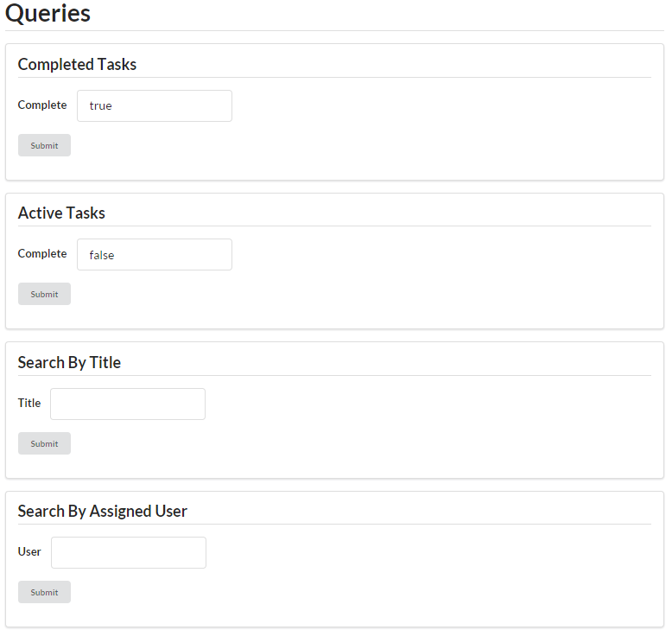This screenshot has height=630, width=672.
Task: Click the Complete label in Completed Tasks
Action: point(42,105)
